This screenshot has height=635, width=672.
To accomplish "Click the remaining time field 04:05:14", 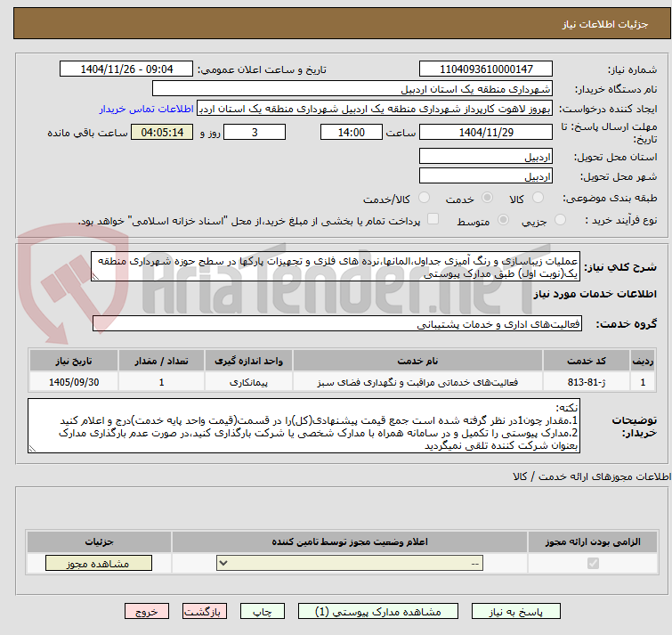I will (x=162, y=133).
